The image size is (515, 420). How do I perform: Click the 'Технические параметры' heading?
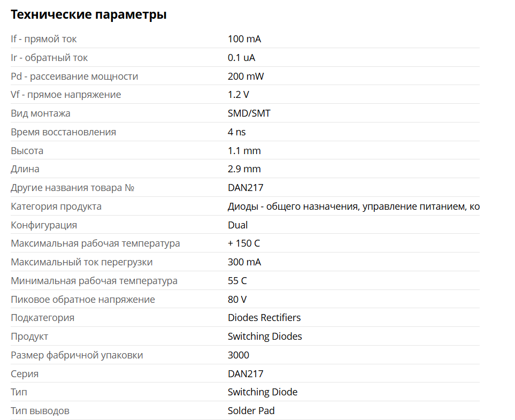click(x=89, y=14)
